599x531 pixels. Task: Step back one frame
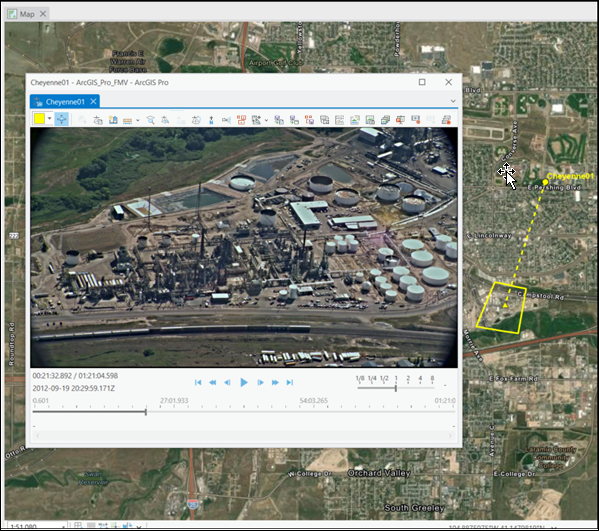coord(227,382)
